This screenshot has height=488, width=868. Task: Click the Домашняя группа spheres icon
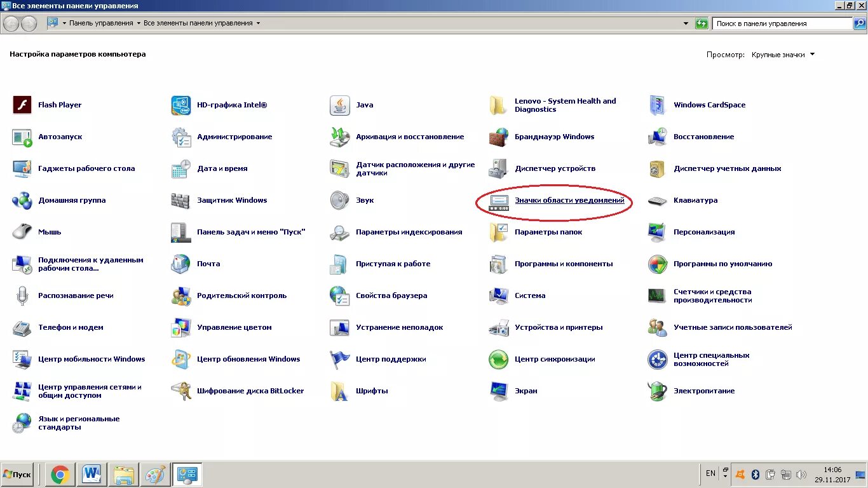pos(22,200)
